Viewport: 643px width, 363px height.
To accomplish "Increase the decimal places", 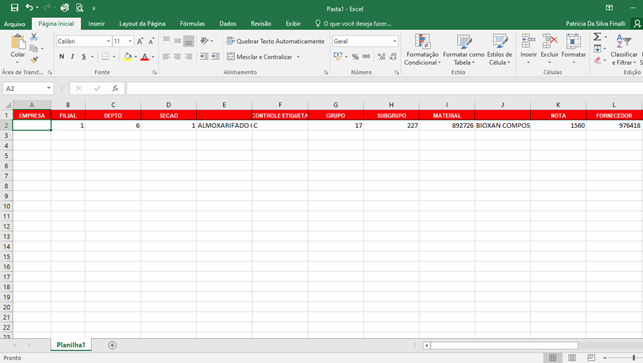I will [381, 57].
